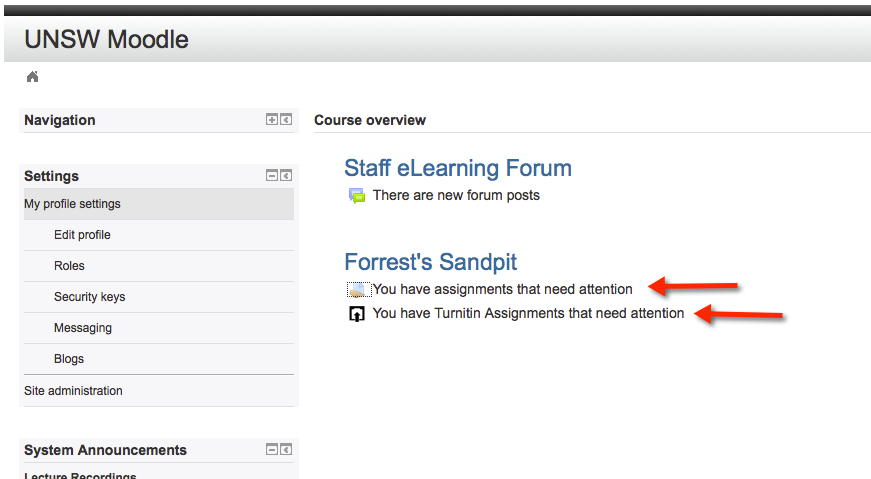Click the assignment hand icon
871x479 pixels.
(x=357, y=290)
